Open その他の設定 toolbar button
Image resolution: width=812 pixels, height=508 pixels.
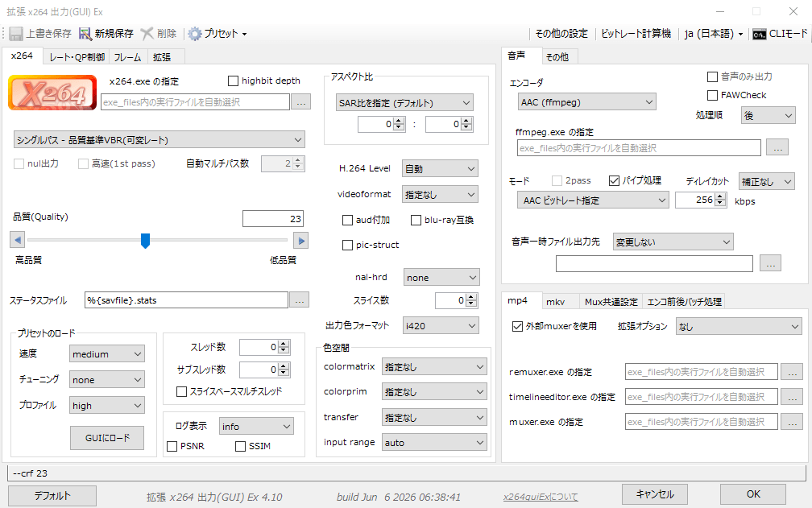pyautogui.click(x=561, y=34)
